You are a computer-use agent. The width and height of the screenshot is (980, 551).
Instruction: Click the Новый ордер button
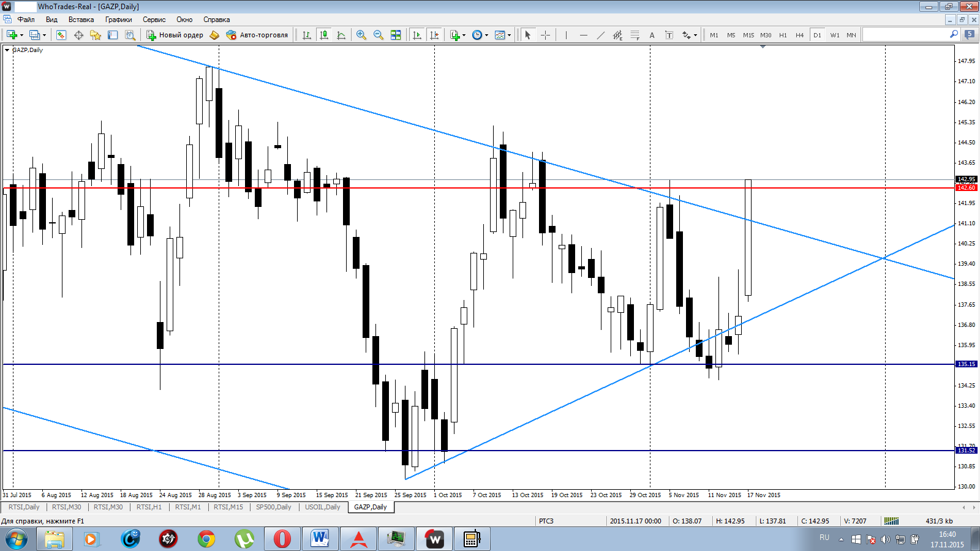(175, 35)
